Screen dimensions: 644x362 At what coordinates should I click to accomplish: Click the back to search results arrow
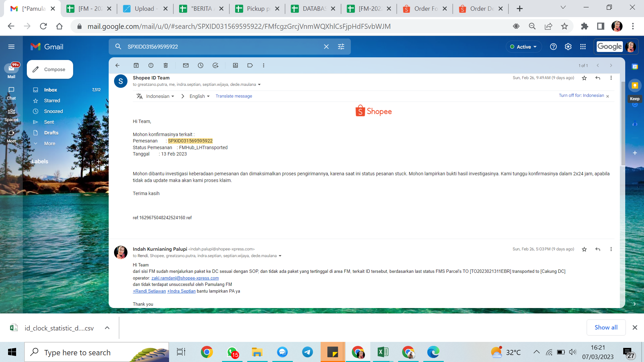(x=117, y=65)
